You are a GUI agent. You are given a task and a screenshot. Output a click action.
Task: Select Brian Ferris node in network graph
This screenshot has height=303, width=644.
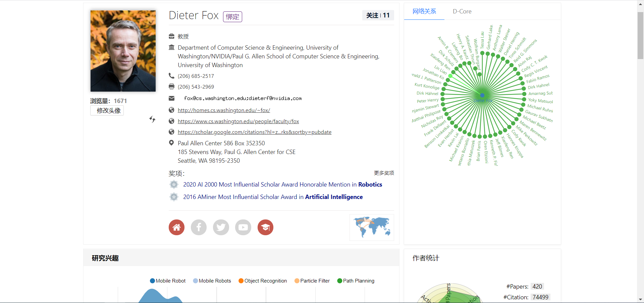click(x=480, y=137)
